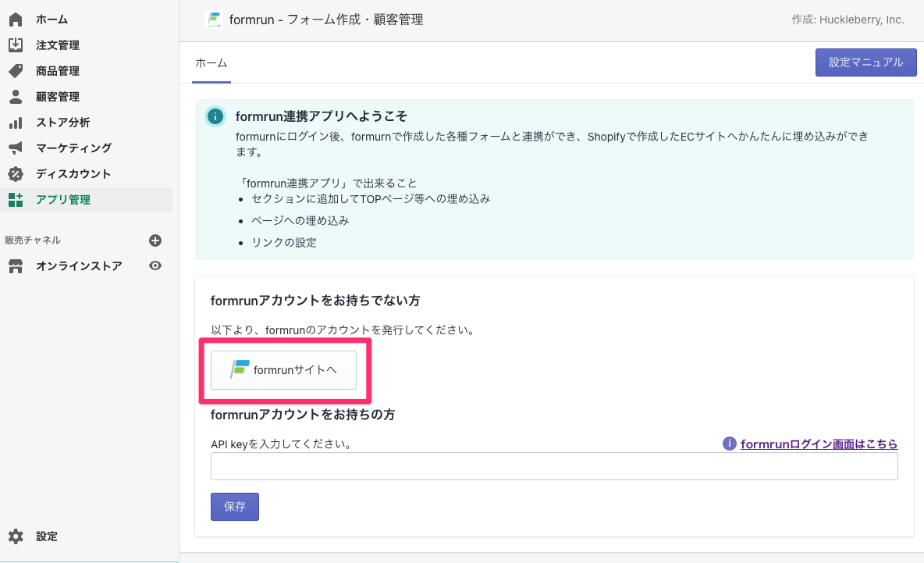Click the 販売チャネル section label

tap(33, 241)
